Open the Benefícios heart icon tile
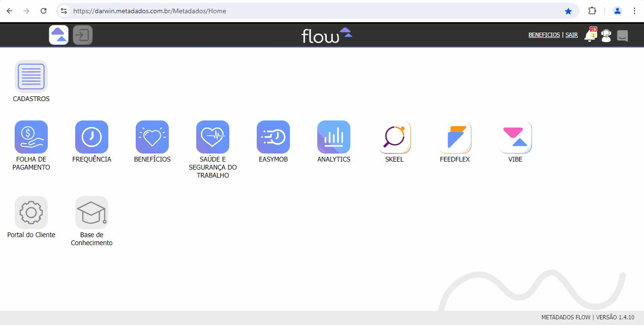Screen dimensions: 644x325 coord(152,137)
